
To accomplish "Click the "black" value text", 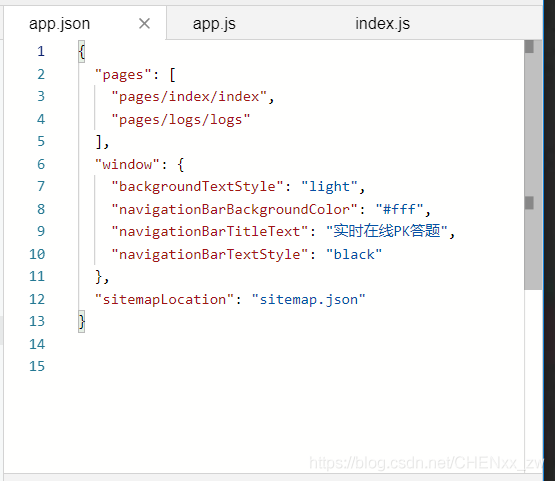I will (354, 254).
